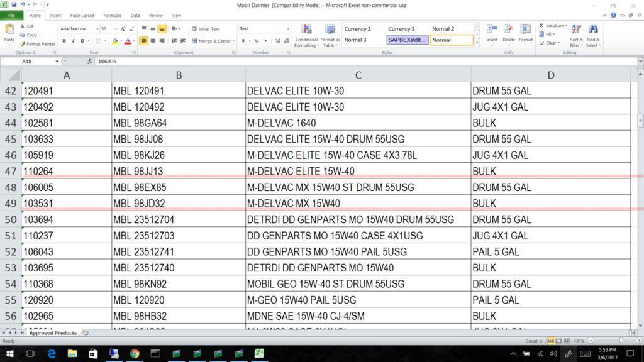Toggle Align Text Right

pyautogui.click(x=162, y=41)
